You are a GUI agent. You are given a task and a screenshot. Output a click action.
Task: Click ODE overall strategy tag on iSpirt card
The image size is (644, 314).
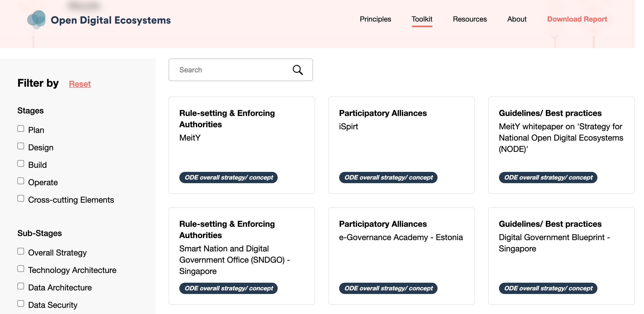click(x=388, y=178)
